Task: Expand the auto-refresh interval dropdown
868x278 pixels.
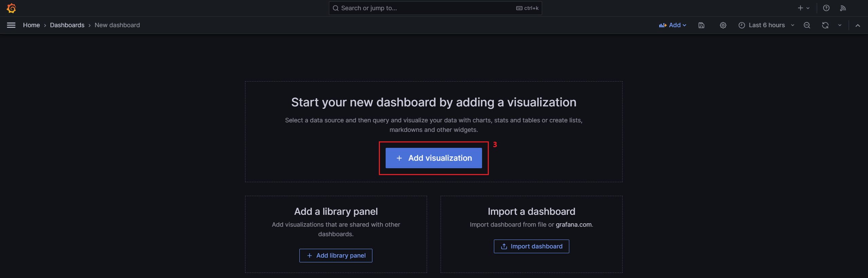Action: (840, 25)
